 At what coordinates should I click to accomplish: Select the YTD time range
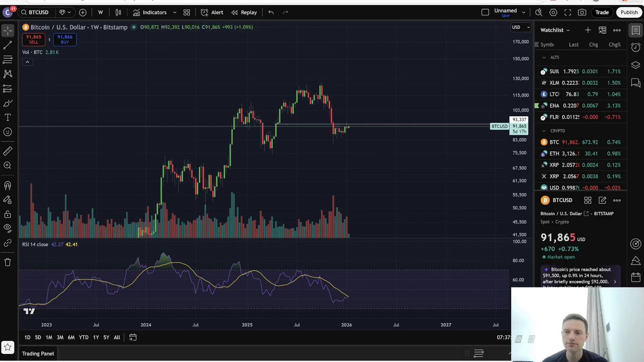pos(84,337)
